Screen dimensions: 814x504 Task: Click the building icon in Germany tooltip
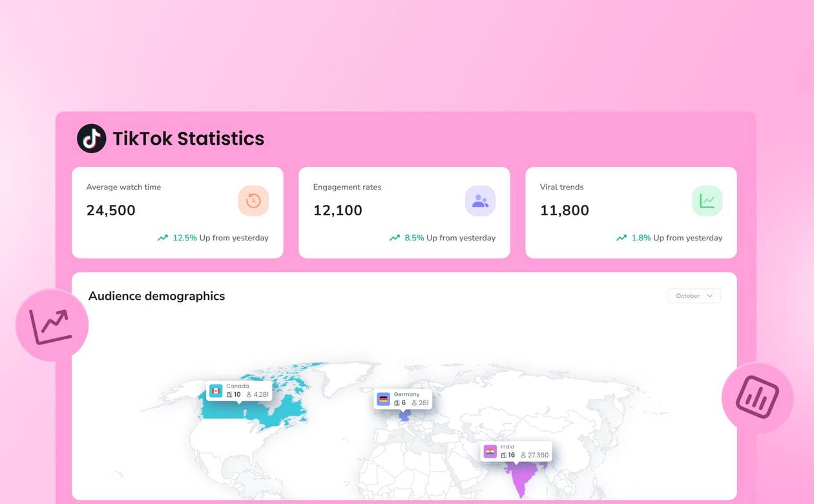[x=397, y=403]
